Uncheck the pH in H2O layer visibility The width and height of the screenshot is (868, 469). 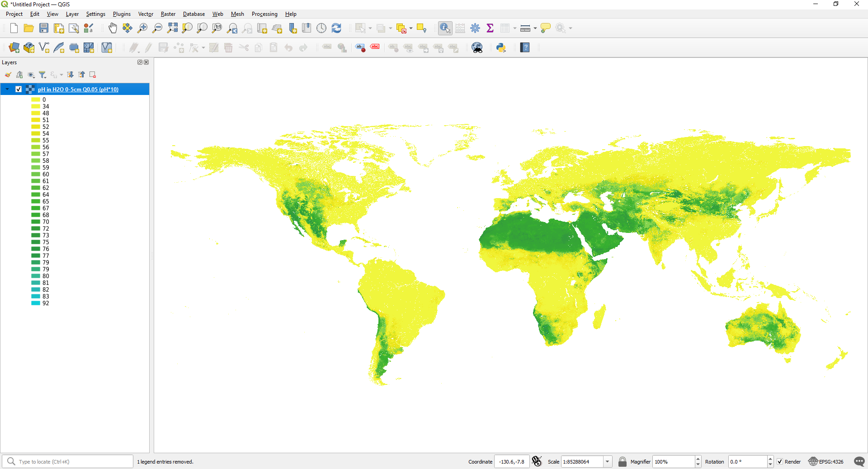coord(19,89)
